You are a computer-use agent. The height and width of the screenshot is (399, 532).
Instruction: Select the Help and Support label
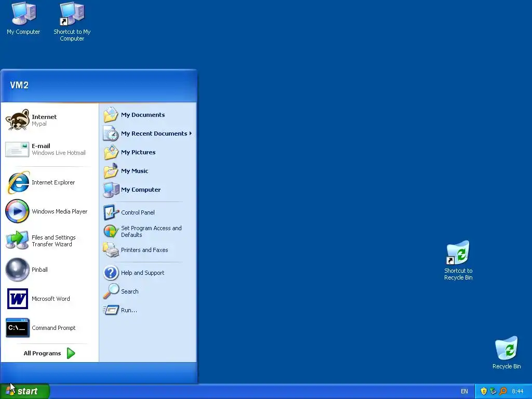142,273
